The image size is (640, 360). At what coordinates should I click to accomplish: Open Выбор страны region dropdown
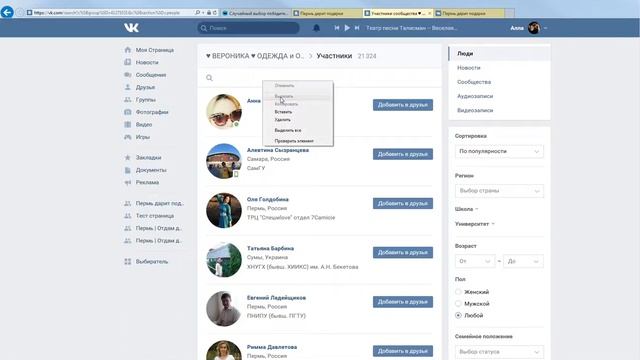(499, 191)
